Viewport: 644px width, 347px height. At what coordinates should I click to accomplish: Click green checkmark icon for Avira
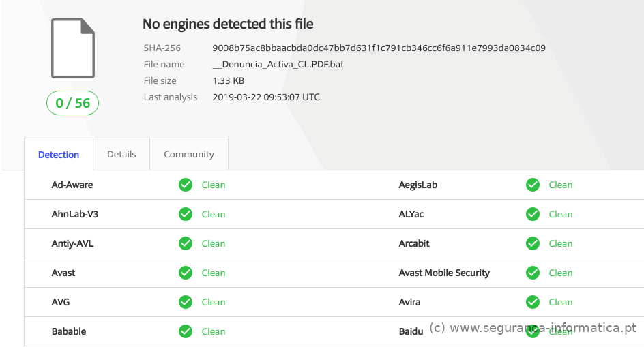click(533, 302)
